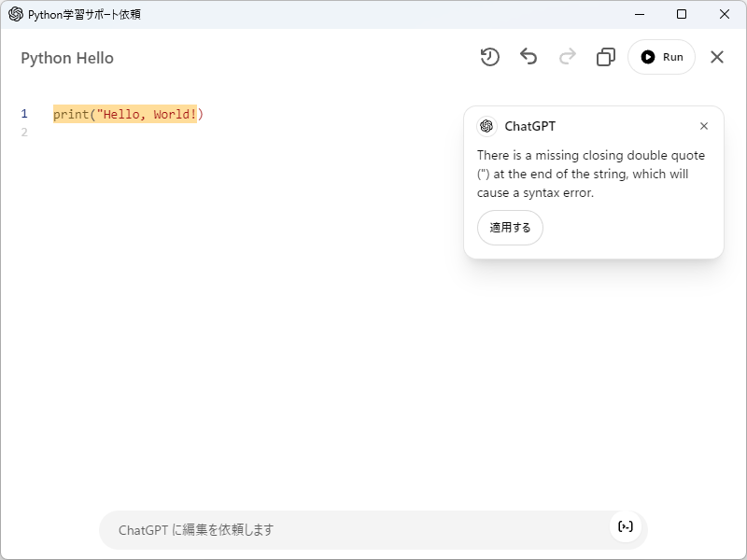Screen dimensions: 747x560
Task: Redo the reverted change
Action: pyautogui.click(x=568, y=56)
